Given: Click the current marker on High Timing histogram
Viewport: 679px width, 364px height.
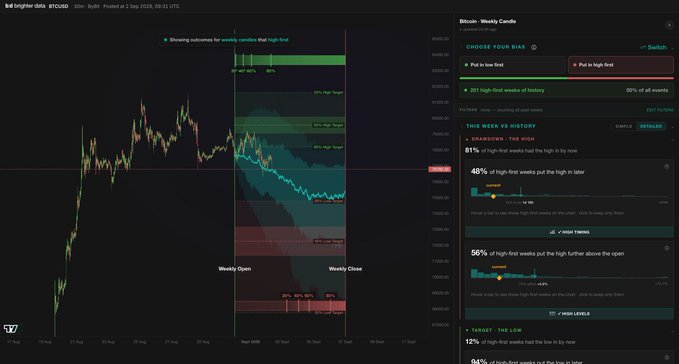Looking at the screenshot, I should tap(493, 196).
